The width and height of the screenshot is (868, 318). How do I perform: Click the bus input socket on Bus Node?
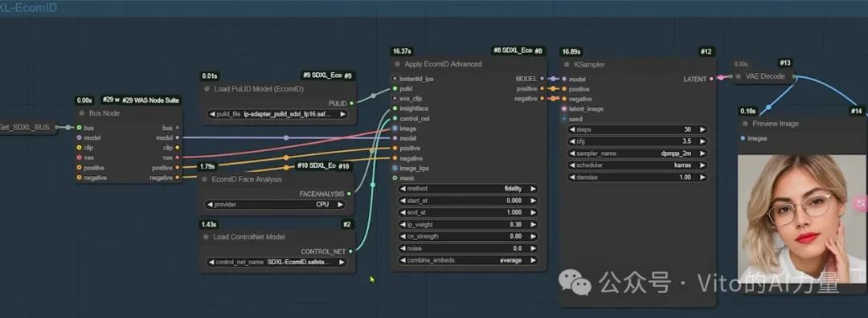coord(79,128)
